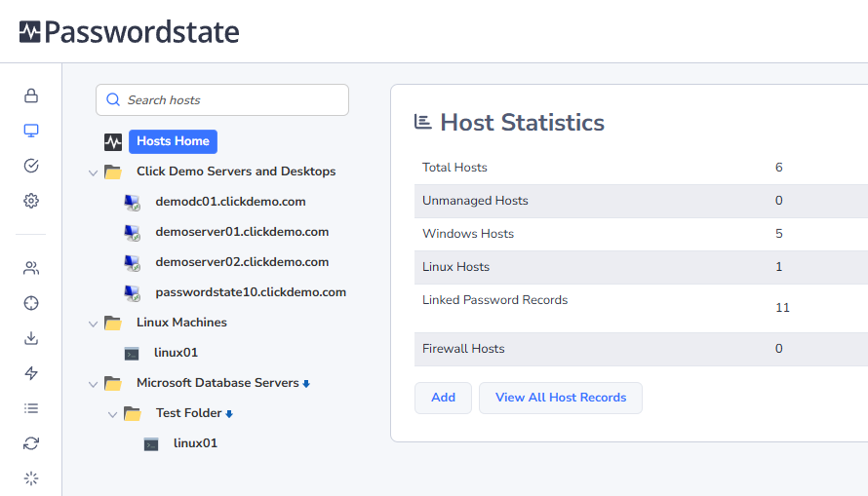This screenshot has width=868, height=496.
Task: Open the download tray sidebar icon
Action: pyautogui.click(x=31, y=338)
